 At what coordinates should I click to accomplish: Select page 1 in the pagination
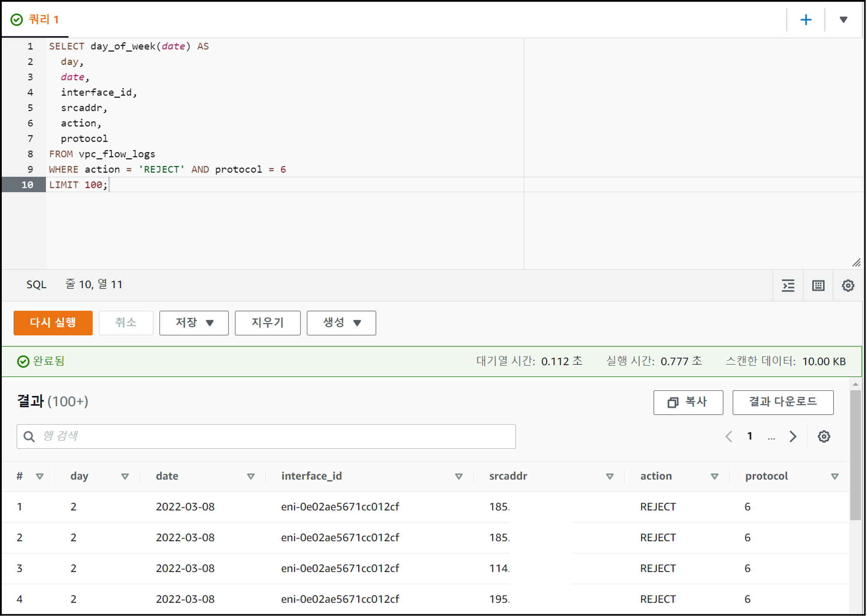pos(750,436)
